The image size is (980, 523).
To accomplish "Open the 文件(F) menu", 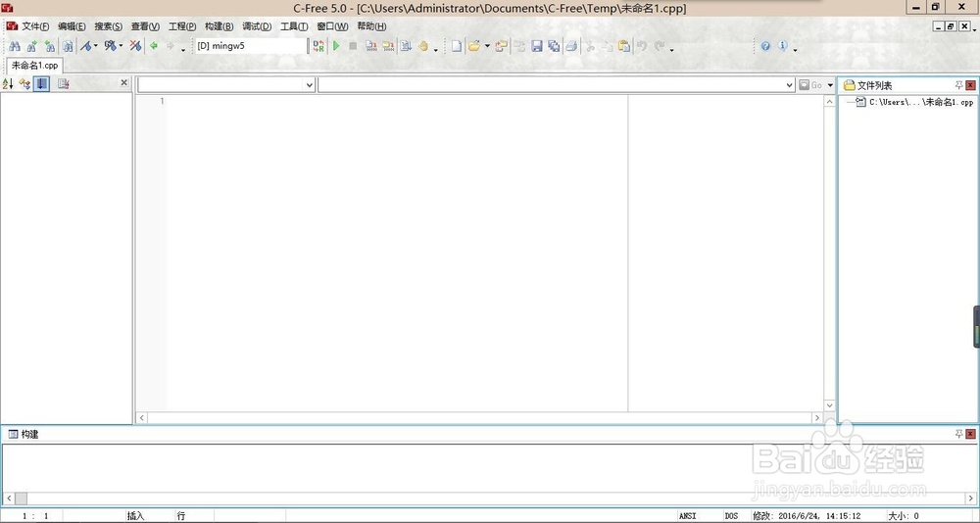I will (35, 26).
